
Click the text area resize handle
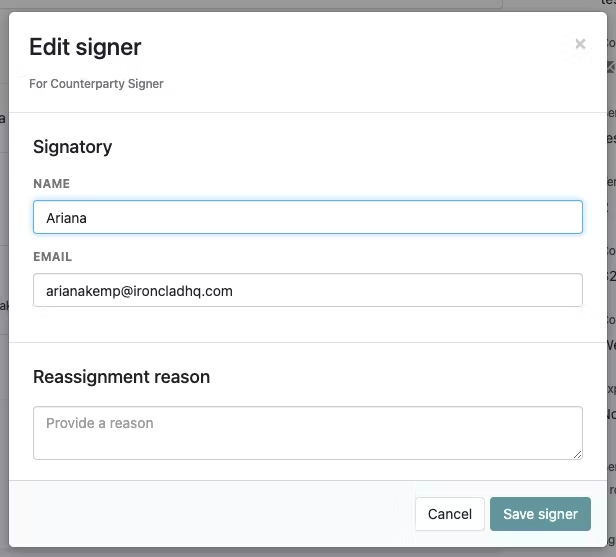point(577,454)
